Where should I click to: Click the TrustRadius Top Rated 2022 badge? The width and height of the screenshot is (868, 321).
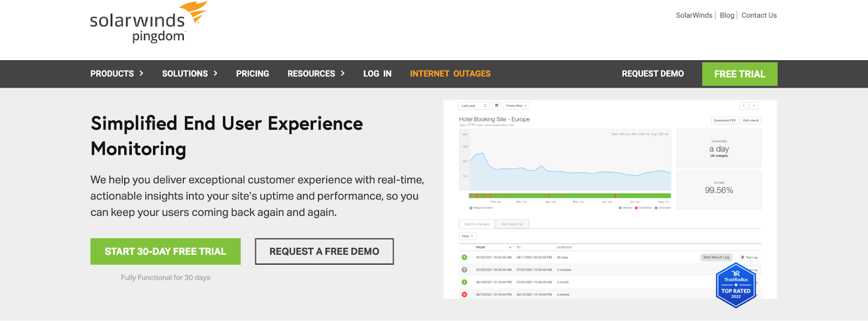pos(736,286)
